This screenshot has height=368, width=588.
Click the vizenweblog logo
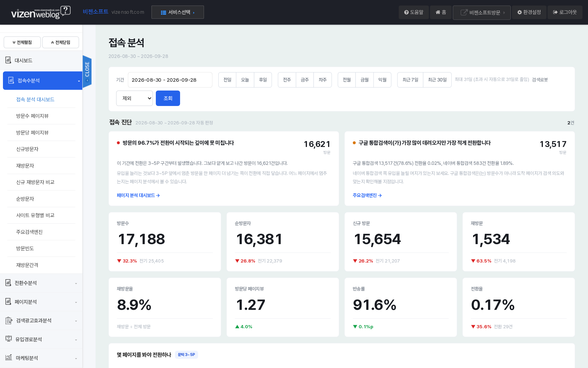pos(41,12)
